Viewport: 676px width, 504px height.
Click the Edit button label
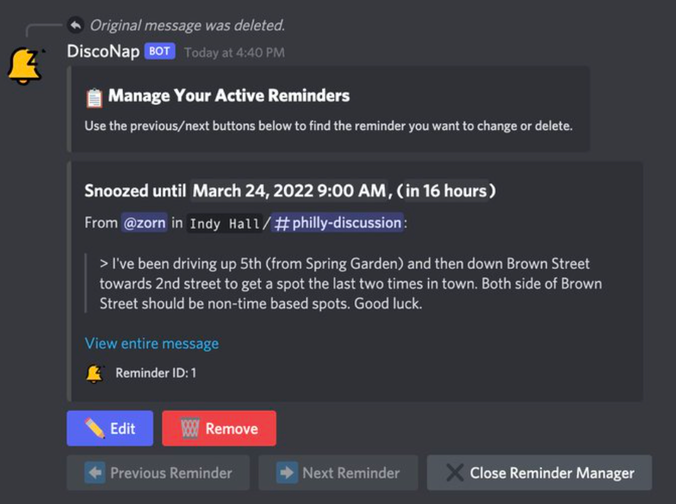(x=123, y=429)
